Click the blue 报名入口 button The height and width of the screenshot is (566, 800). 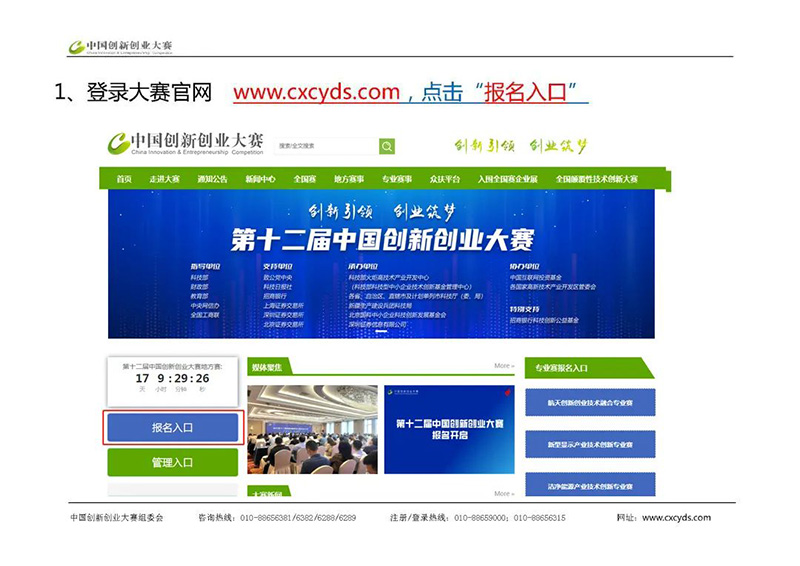pyautogui.click(x=172, y=428)
